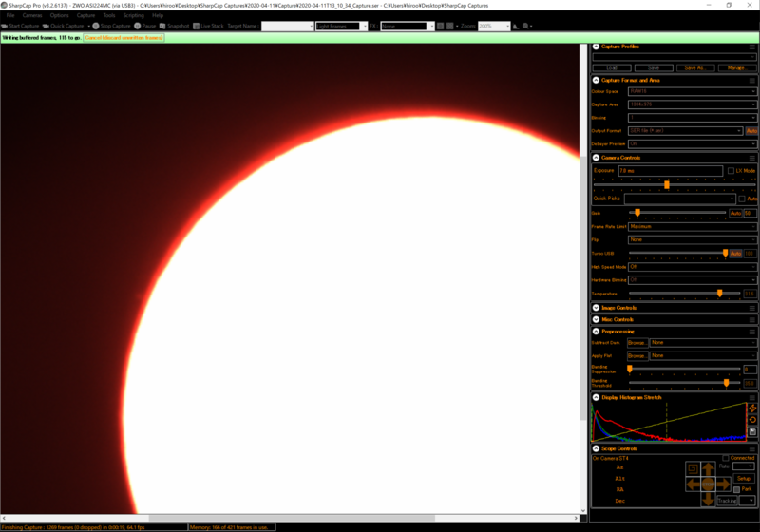Viewport: 760px width, 532px height.
Task: Click the scope move left arrow
Action: 693,484
